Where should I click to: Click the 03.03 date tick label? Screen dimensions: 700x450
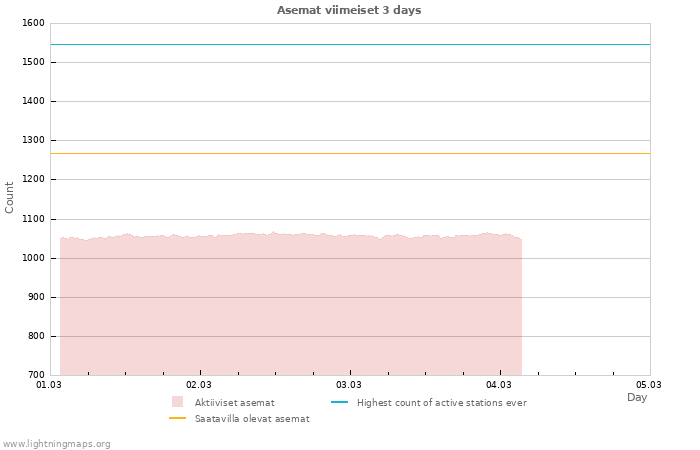pyautogui.click(x=349, y=384)
